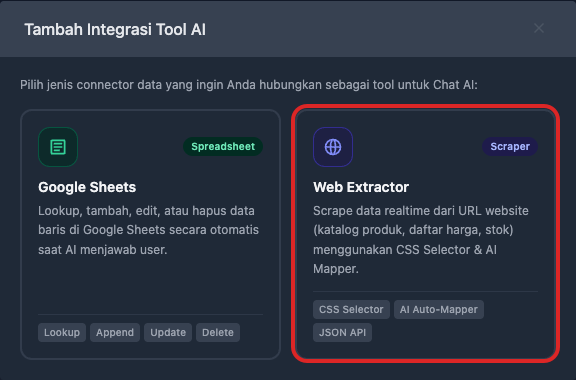Close the Tambah Integrasi Tool AI dialog
This screenshot has width=576, height=380.
click(539, 28)
